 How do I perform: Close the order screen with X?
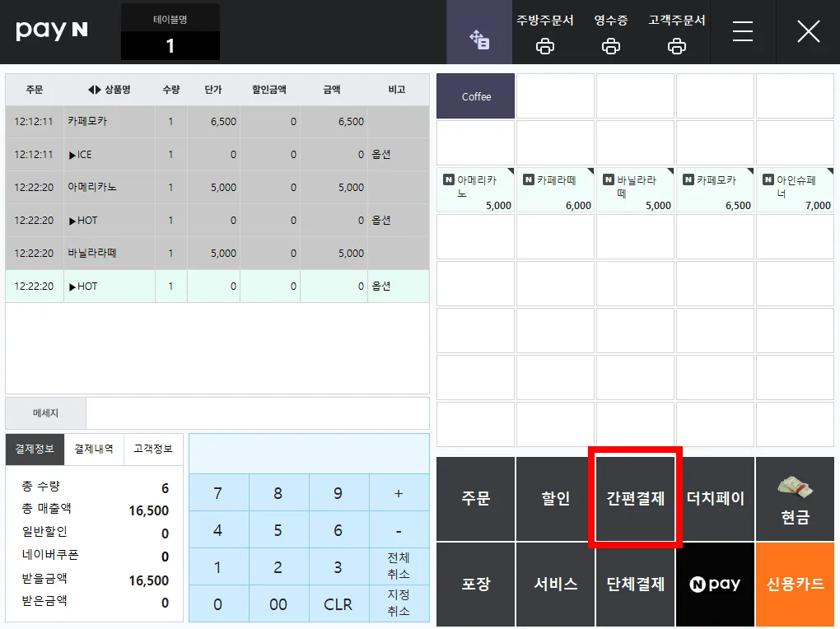point(809,31)
